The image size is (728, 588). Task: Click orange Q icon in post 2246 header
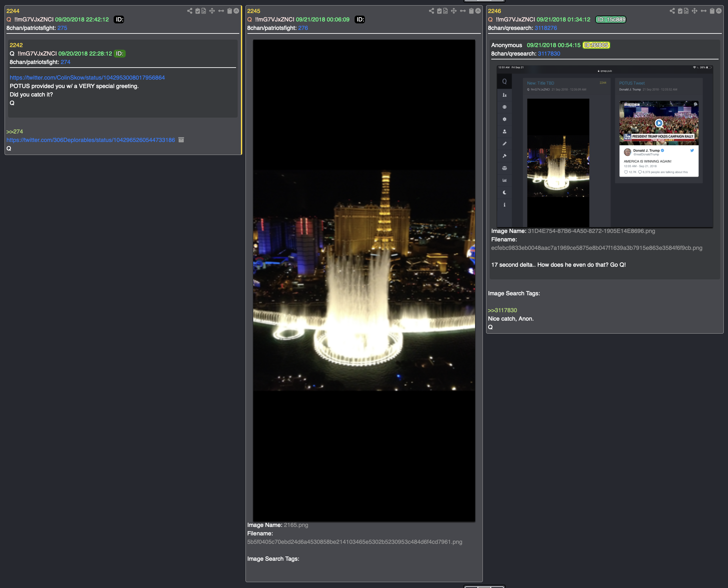click(490, 19)
